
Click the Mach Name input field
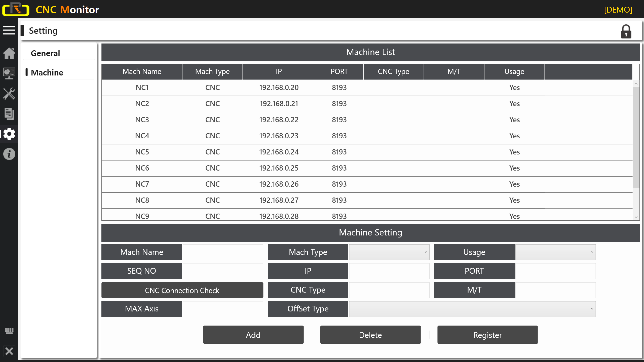point(223,252)
